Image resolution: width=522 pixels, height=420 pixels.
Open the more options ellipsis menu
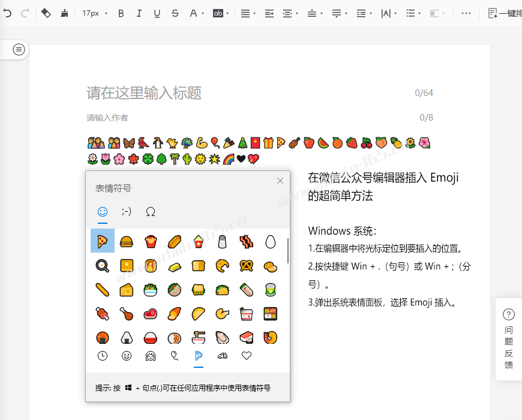click(x=466, y=13)
